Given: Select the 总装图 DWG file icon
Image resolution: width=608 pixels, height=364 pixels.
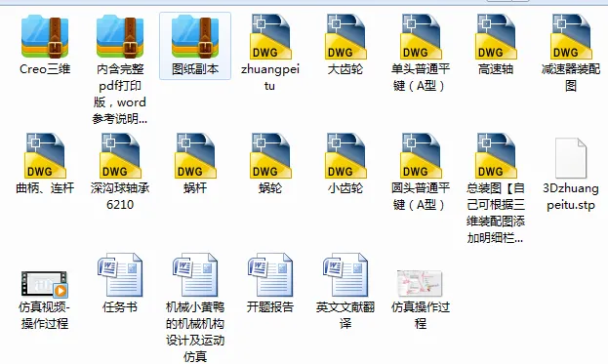Looking at the screenshot, I should [496, 156].
